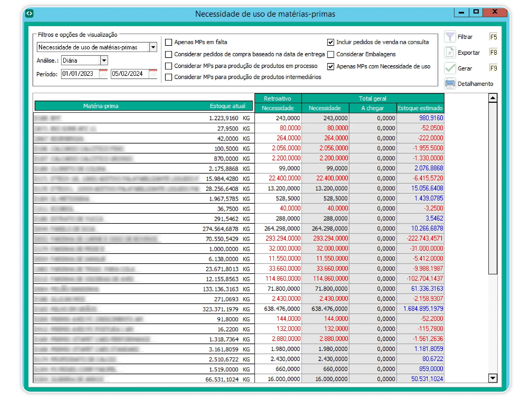Viewport: 532px width, 399px height.
Task: Select estimated stock value 859,0000
Action: tap(431, 369)
